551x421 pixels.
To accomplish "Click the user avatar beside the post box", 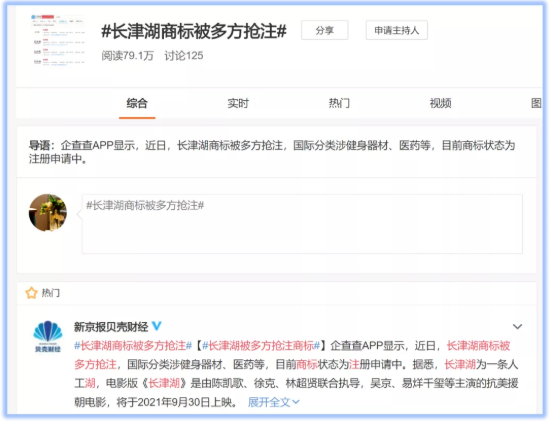I will click(x=48, y=213).
